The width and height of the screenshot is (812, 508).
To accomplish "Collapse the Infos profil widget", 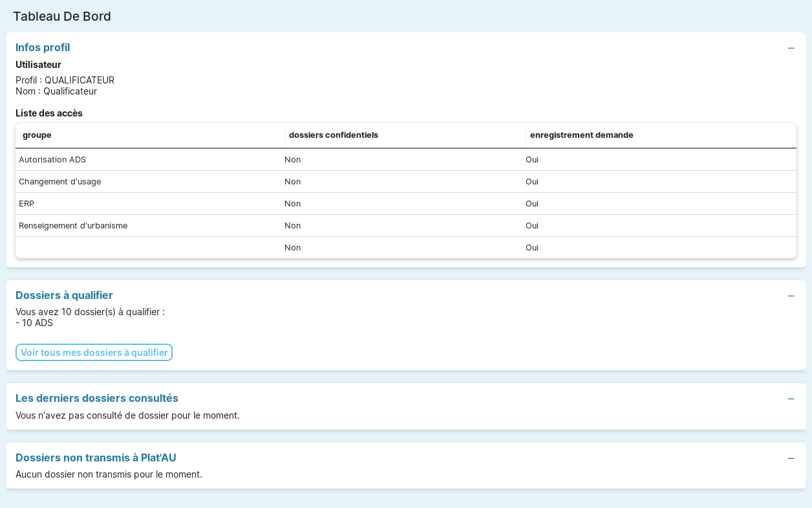I will pyautogui.click(x=791, y=48).
